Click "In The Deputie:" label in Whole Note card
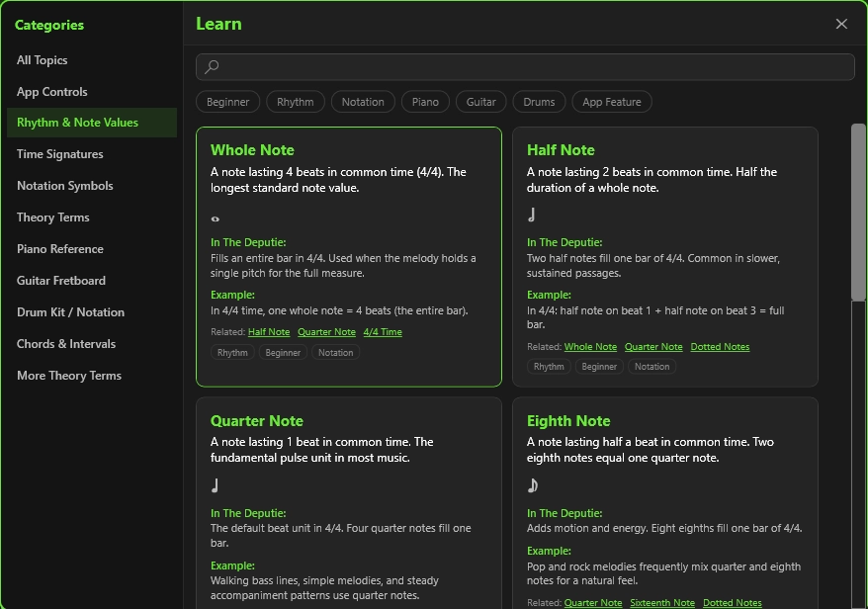868x609 pixels. pos(248,242)
